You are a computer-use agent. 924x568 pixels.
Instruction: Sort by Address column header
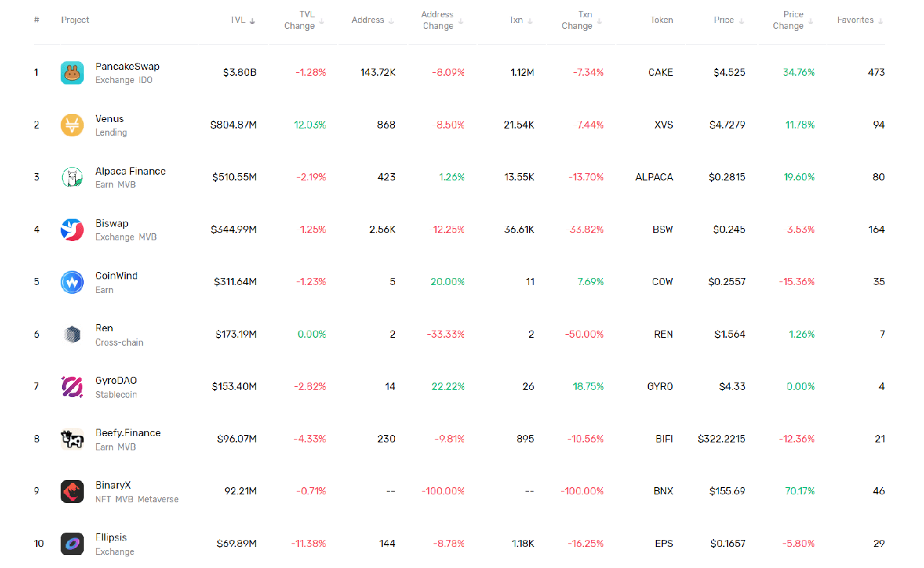pyautogui.click(x=373, y=20)
